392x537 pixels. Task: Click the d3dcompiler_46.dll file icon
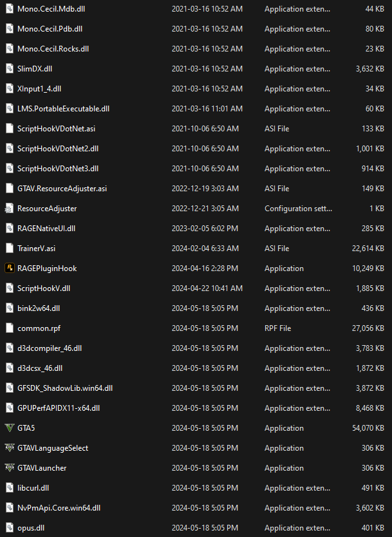tap(10, 348)
